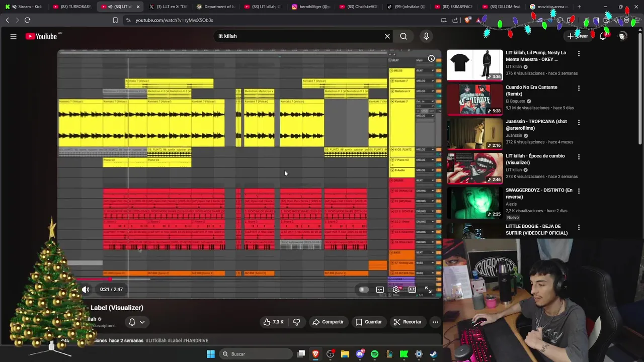Open Windows Start menu
This screenshot has height=362, width=644.
point(211,354)
